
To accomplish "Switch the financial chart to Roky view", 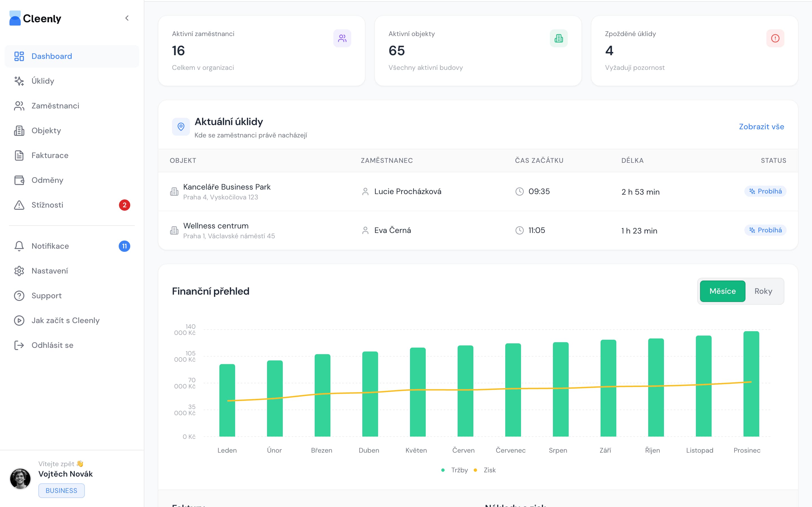I will click(763, 291).
